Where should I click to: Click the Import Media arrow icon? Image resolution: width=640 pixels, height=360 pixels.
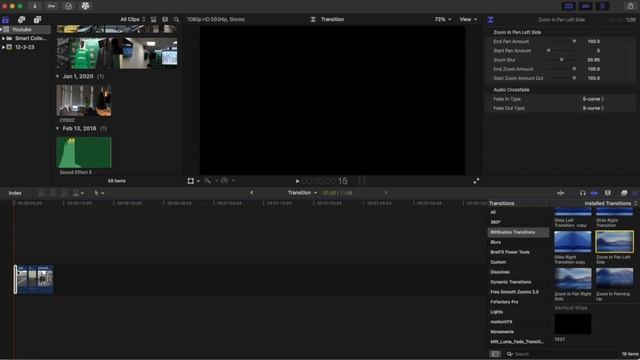coord(35,6)
